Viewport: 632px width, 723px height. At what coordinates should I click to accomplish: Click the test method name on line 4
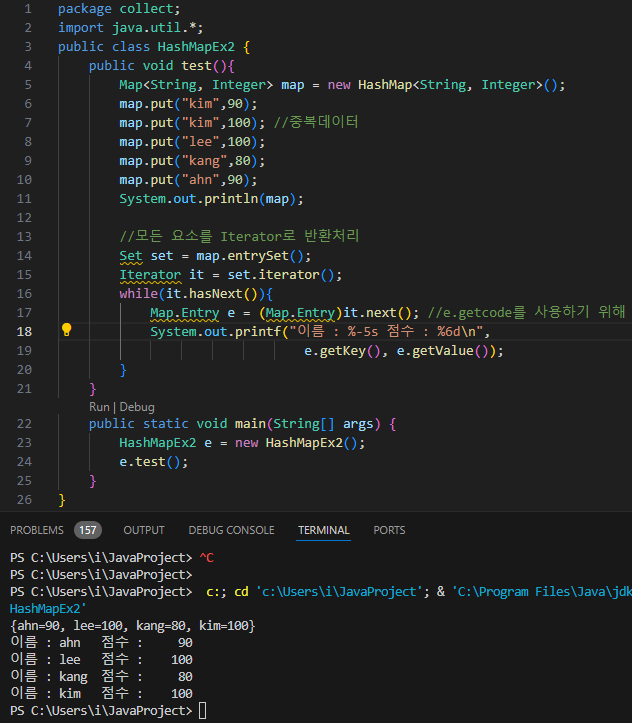(196, 66)
